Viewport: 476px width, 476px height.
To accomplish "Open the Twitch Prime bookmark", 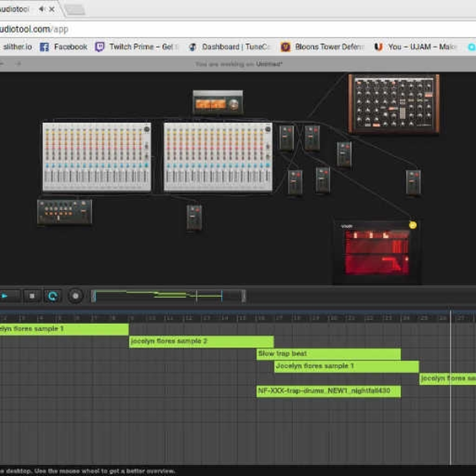I will pos(137,47).
